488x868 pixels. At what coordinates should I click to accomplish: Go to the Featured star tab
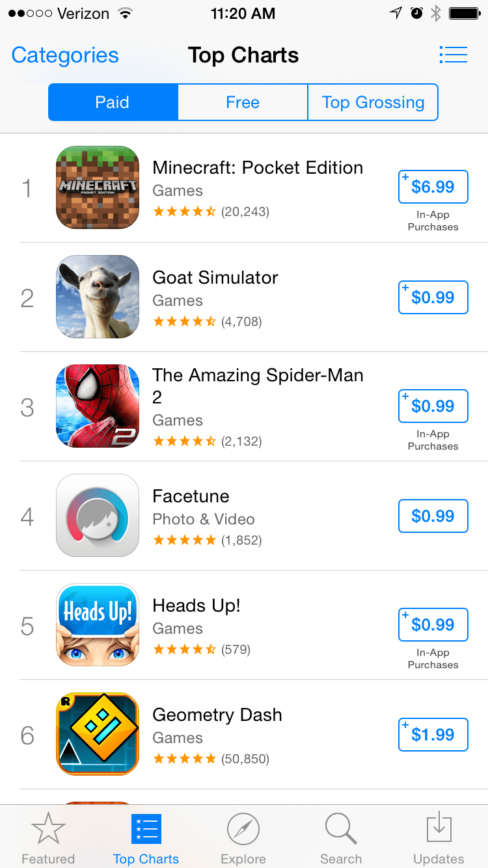point(48,838)
